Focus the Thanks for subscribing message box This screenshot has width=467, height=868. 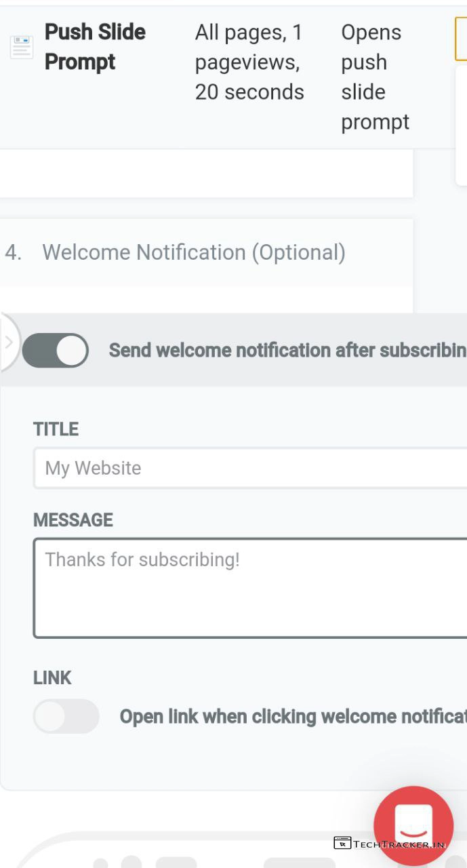(x=249, y=588)
